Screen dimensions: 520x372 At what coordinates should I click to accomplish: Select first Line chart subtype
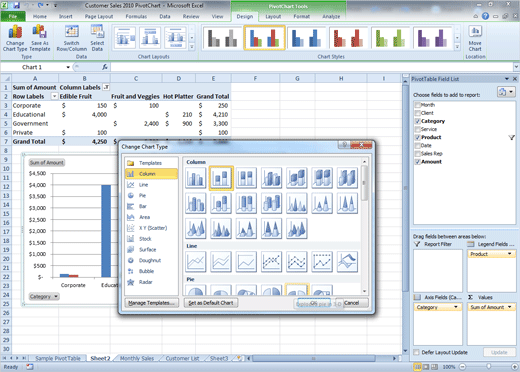(x=196, y=262)
